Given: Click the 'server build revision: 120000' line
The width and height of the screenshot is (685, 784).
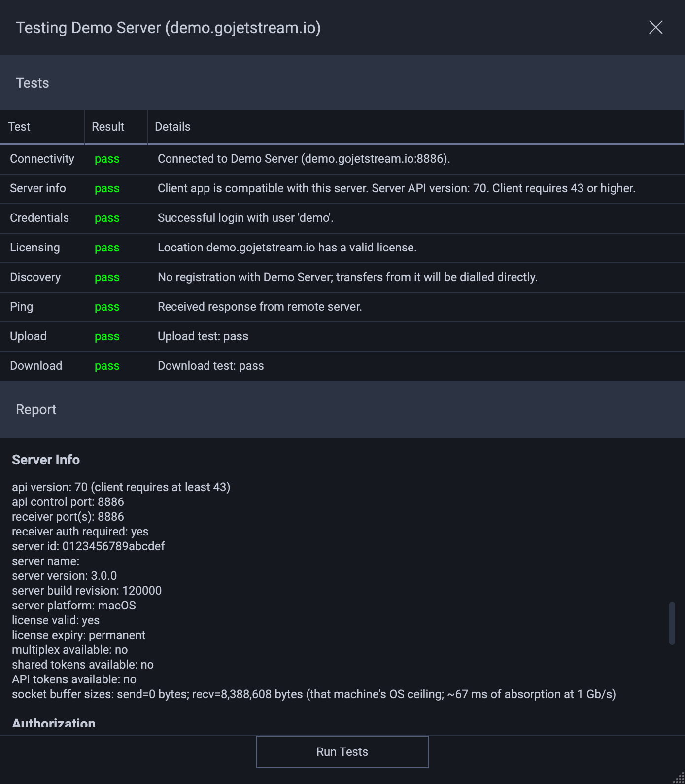Looking at the screenshot, I should [87, 591].
